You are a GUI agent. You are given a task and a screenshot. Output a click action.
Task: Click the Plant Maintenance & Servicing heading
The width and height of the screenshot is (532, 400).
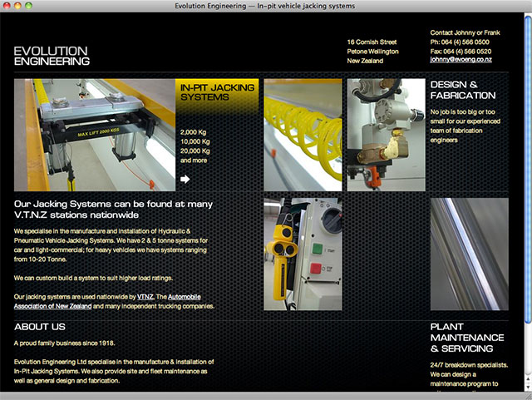[467, 338]
